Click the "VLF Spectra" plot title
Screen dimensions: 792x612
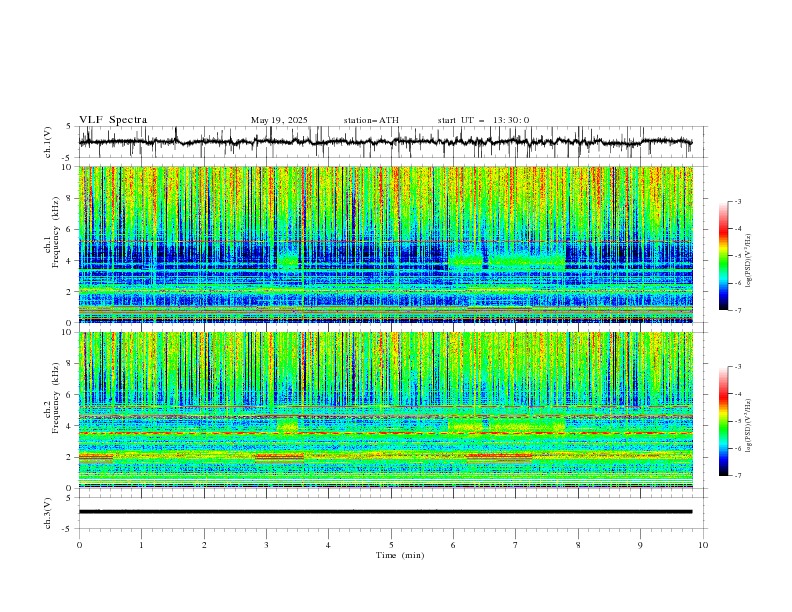113,120
